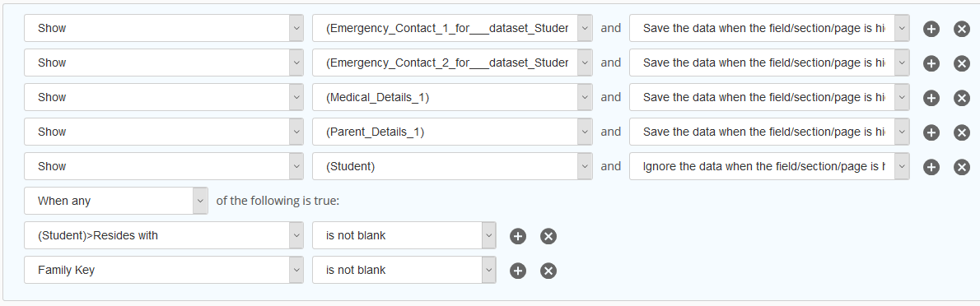Remove the Emergency_Contact_2 action row
Image resolution: width=980 pixels, height=306 pixels.
[x=961, y=63]
